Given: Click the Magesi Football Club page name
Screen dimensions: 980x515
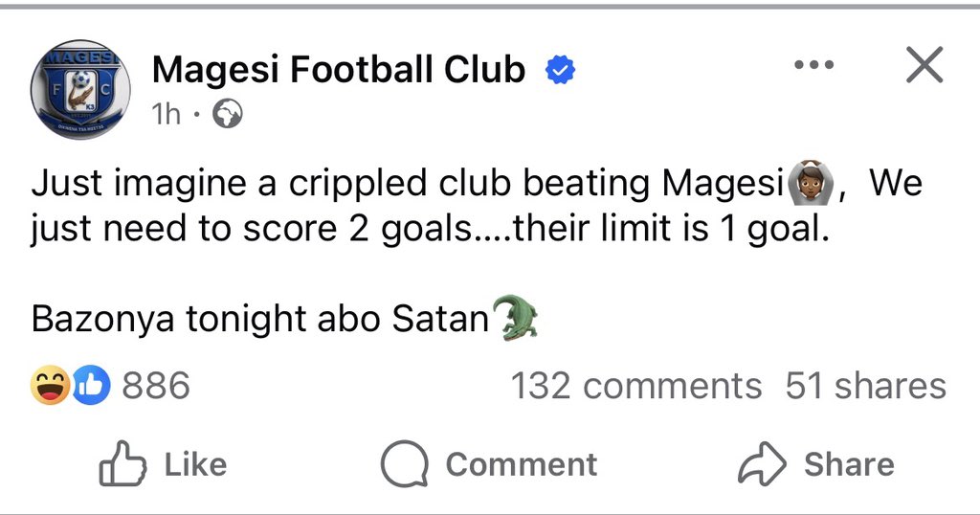Looking at the screenshot, I should pos(339,69).
